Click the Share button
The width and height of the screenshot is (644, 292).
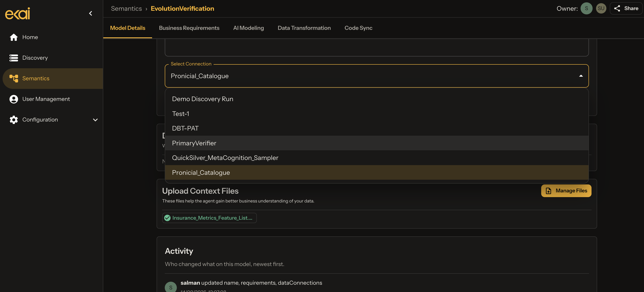pos(626,9)
